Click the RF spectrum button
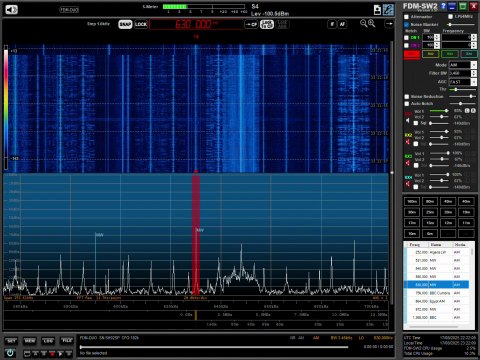 332,24
